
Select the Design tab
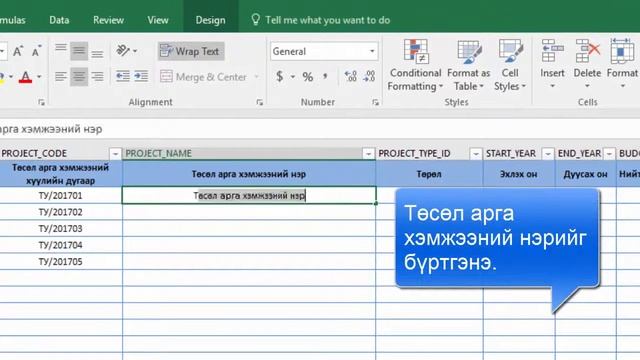pyautogui.click(x=210, y=20)
